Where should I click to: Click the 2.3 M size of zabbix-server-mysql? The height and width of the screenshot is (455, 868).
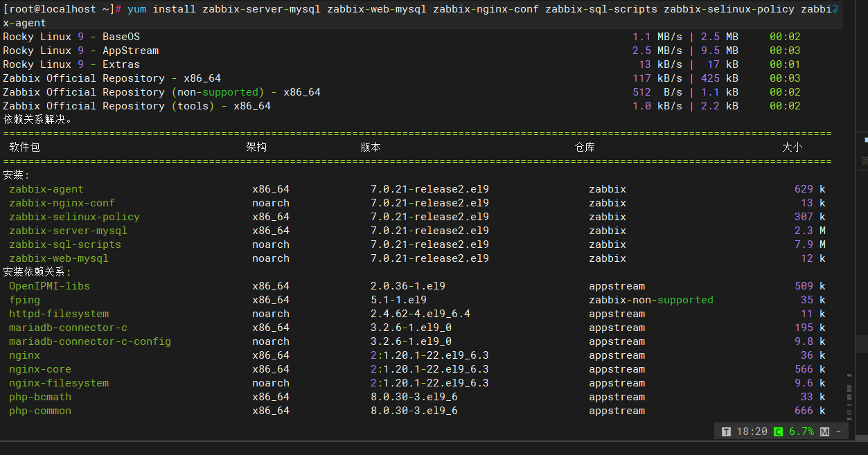coord(810,231)
